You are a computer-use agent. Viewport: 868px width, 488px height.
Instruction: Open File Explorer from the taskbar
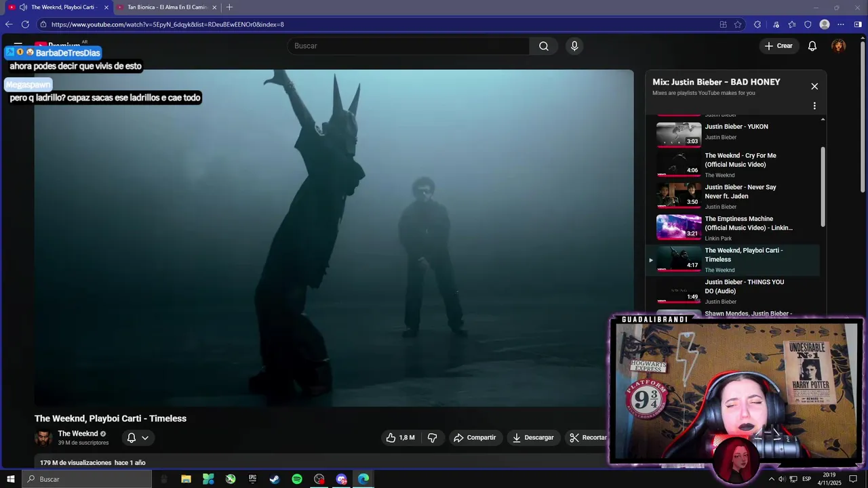coord(186,479)
